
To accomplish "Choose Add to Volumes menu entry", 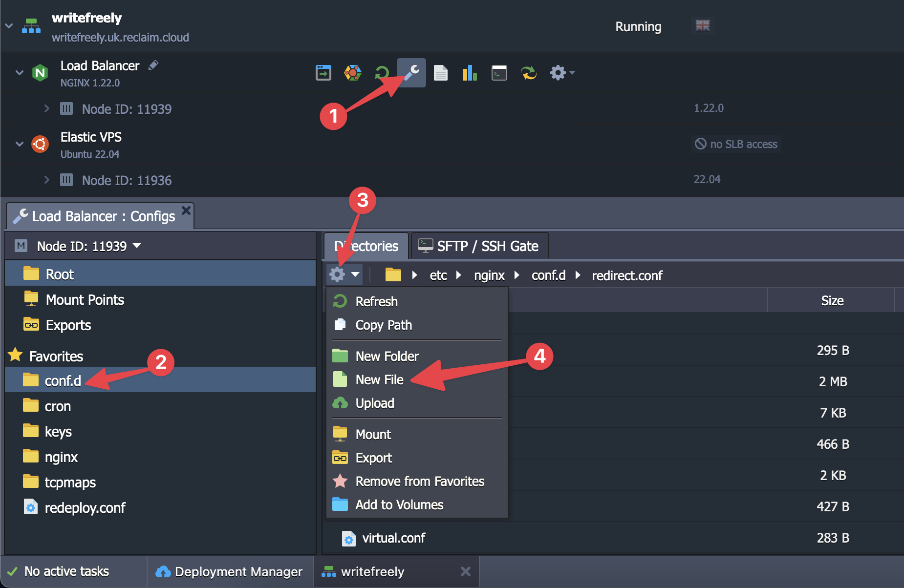I will point(417,504).
